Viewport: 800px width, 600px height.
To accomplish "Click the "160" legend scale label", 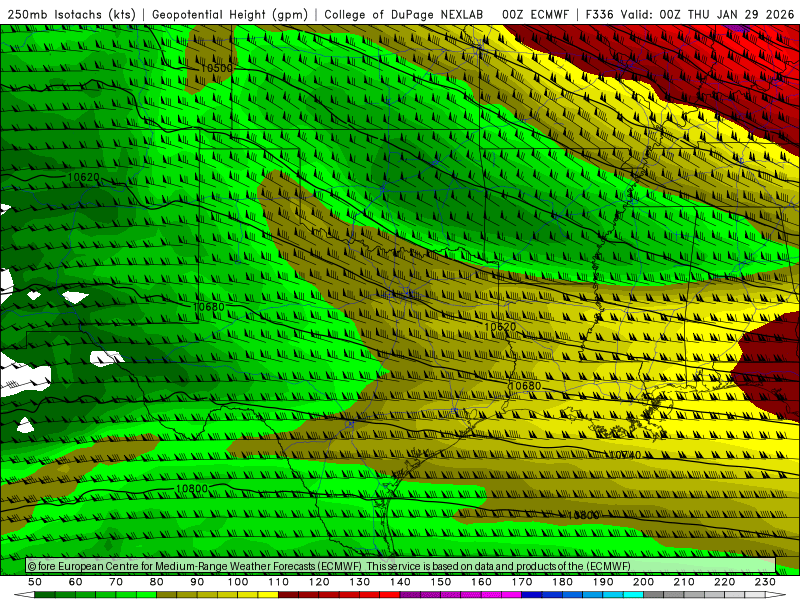I will pyautogui.click(x=481, y=582).
